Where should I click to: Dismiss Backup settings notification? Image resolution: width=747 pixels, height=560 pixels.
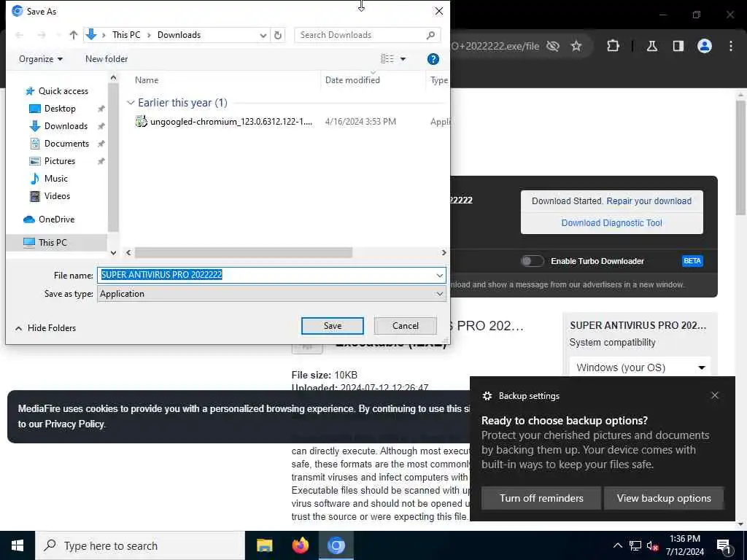(x=715, y=395)
